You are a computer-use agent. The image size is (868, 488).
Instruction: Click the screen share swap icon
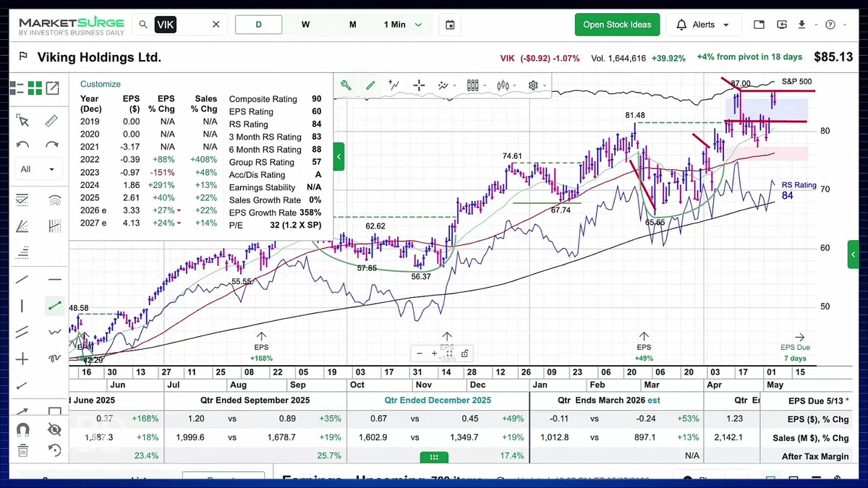pyautogui.click(x=781, y=25)
